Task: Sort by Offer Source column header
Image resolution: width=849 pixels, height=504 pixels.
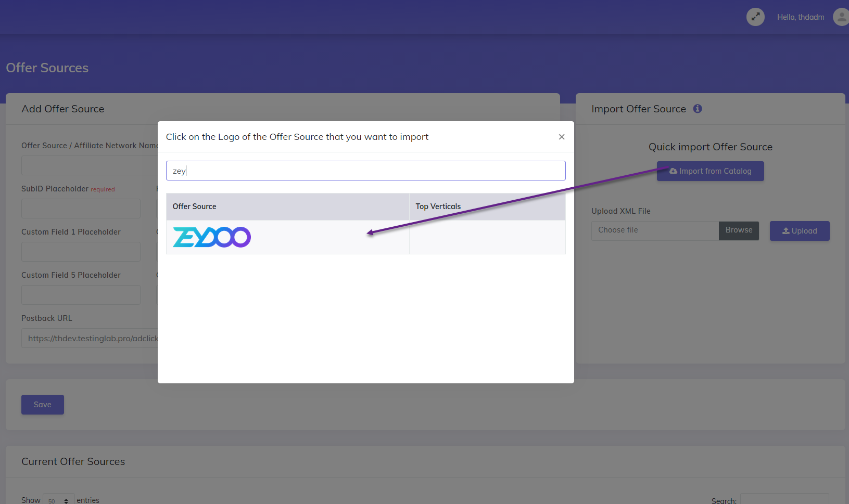Action: pyautogui.click(x=288, y=206)
